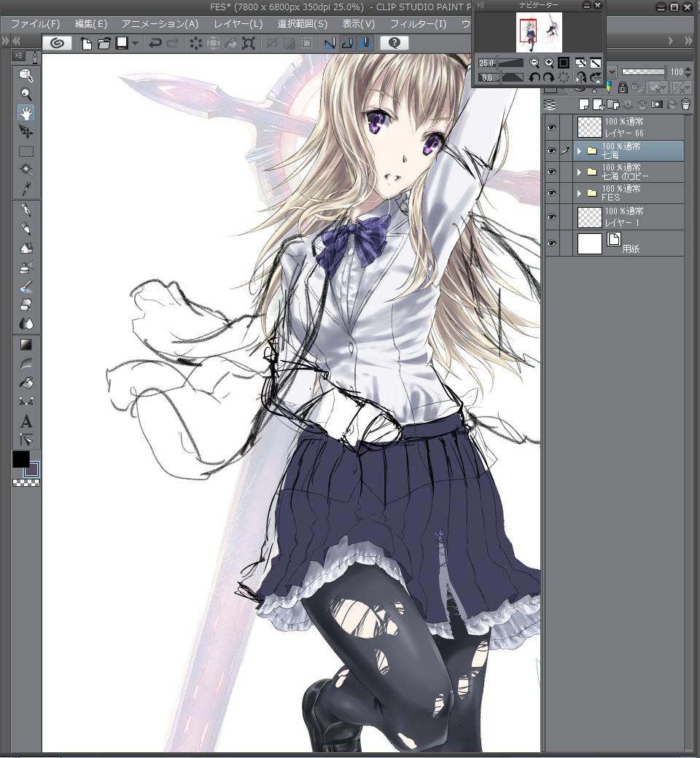The height and width of the screenshot is (758, 700).
Task: Hide the 七海 のコピー folder eye icon
Action: point(551,172)
